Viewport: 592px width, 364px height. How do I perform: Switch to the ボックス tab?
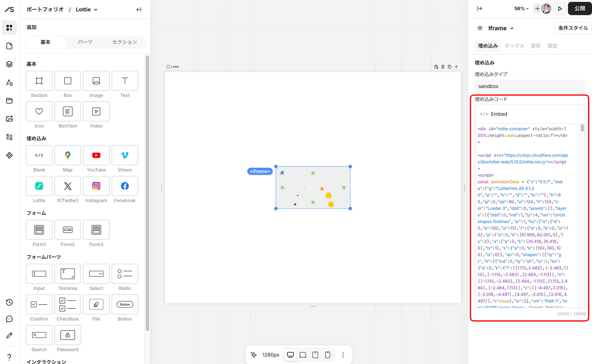(x=514, y=46)
